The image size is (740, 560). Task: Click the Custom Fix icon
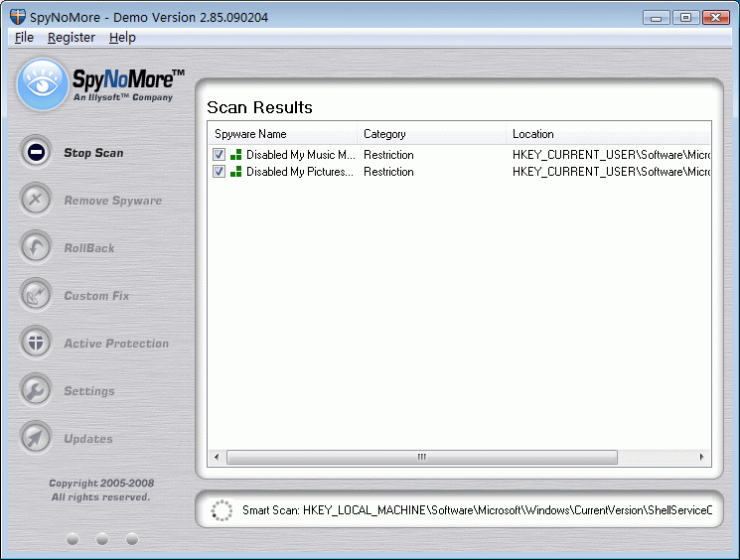pos(36,295)
